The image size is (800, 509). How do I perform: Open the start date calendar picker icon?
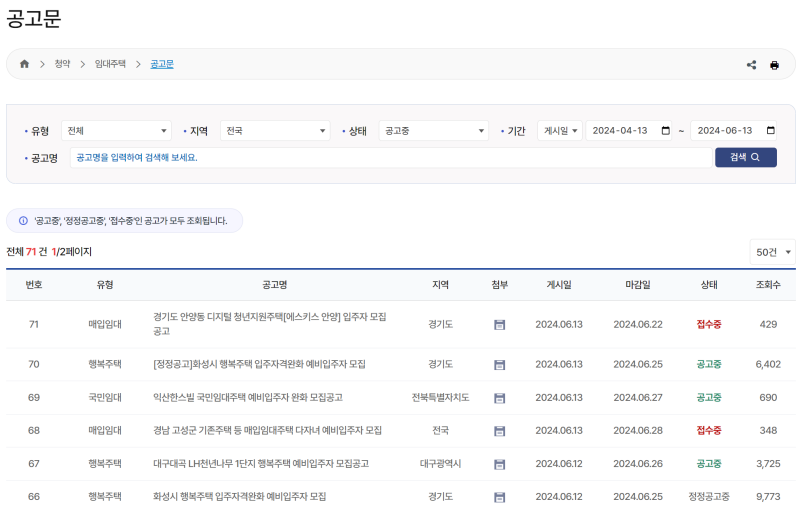pyautogui.click(x=665, y=131)
